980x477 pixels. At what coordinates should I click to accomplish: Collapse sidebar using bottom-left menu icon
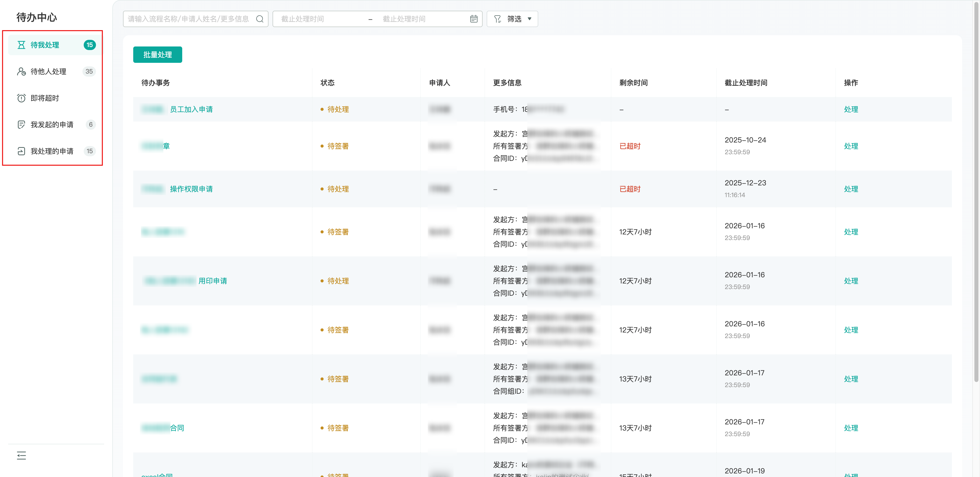pyautogui.click(x=21, y=455)
